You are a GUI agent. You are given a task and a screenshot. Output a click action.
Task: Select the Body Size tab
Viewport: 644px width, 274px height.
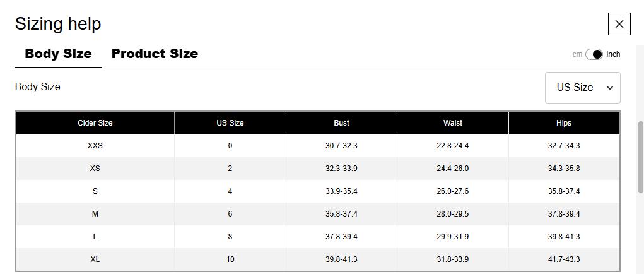pyautogui.click(x=58, y=54)
